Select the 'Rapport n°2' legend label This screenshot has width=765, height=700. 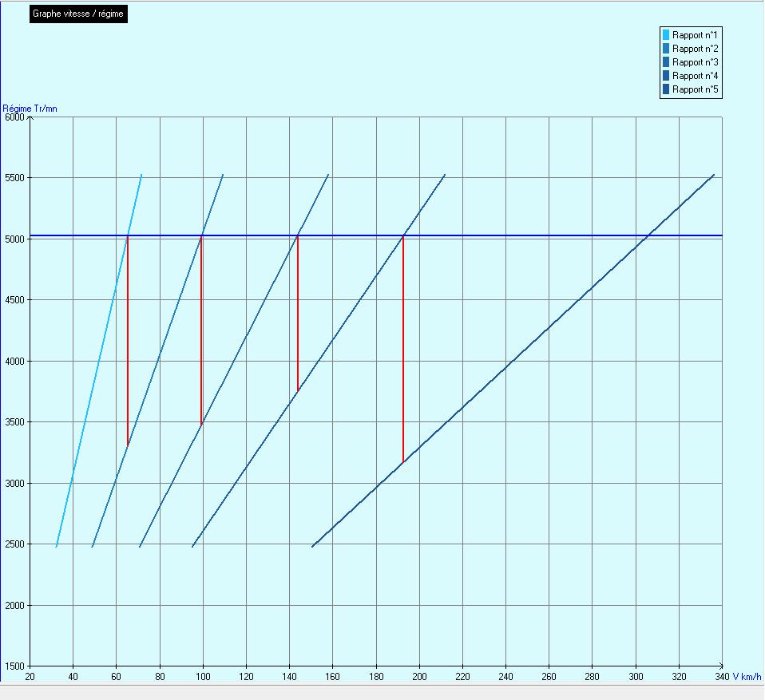point(695,49)
